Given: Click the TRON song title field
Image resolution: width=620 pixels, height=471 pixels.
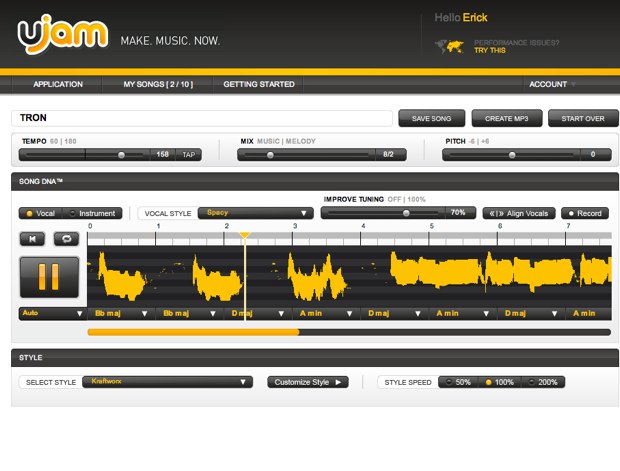Looking at the screenshot, I should (202, 118).
